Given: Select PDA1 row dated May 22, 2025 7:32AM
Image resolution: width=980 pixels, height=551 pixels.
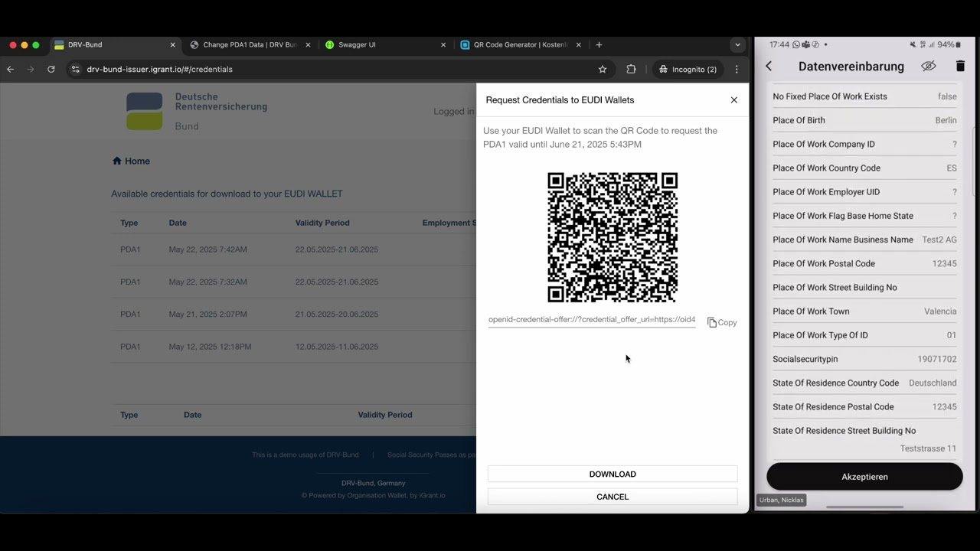Looking at the screenshot, I should 295,282.
